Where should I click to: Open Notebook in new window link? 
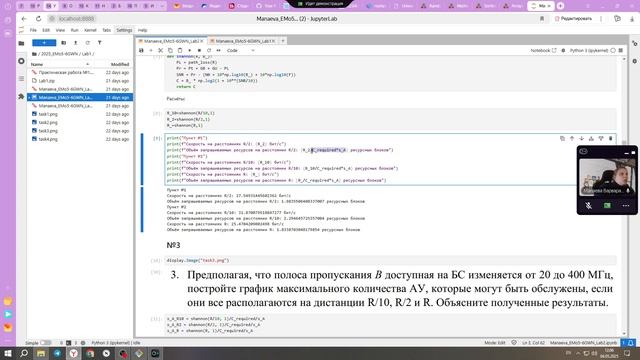pyautogui.click(x=543, y=50)
